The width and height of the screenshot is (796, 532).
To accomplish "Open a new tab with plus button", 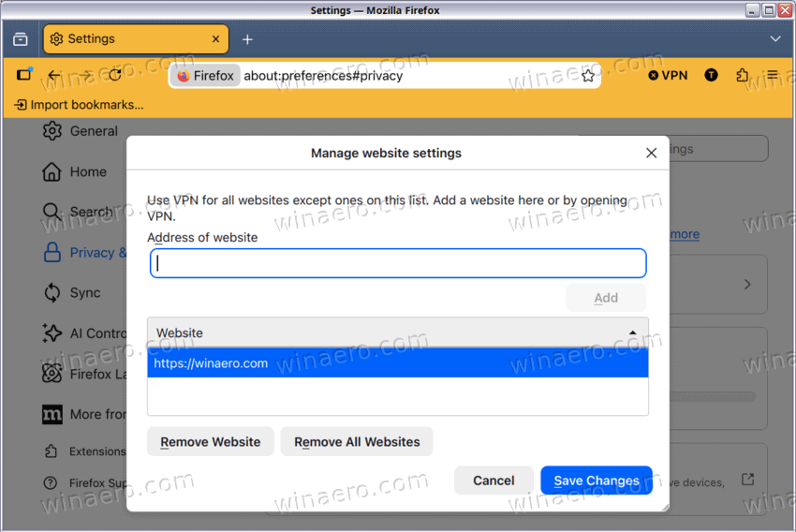I will [x=247, y=39].
